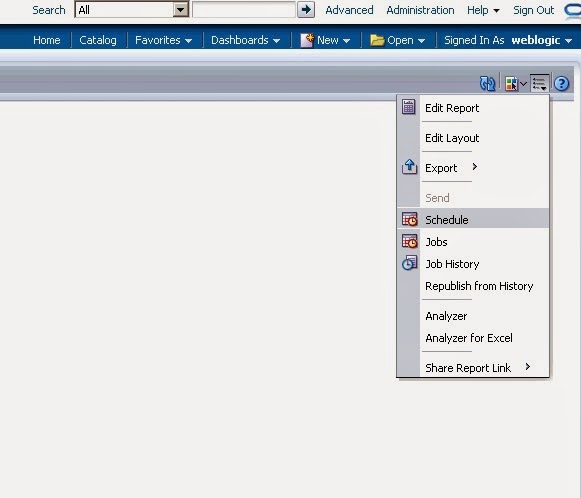
Task: Open the Catalog link
Action: [98, 40]
